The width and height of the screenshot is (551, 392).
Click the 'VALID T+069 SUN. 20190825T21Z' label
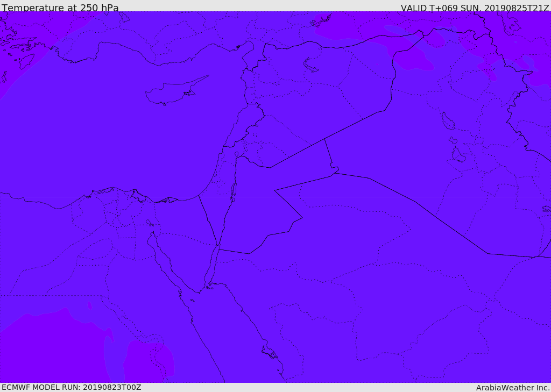point(475,8)
